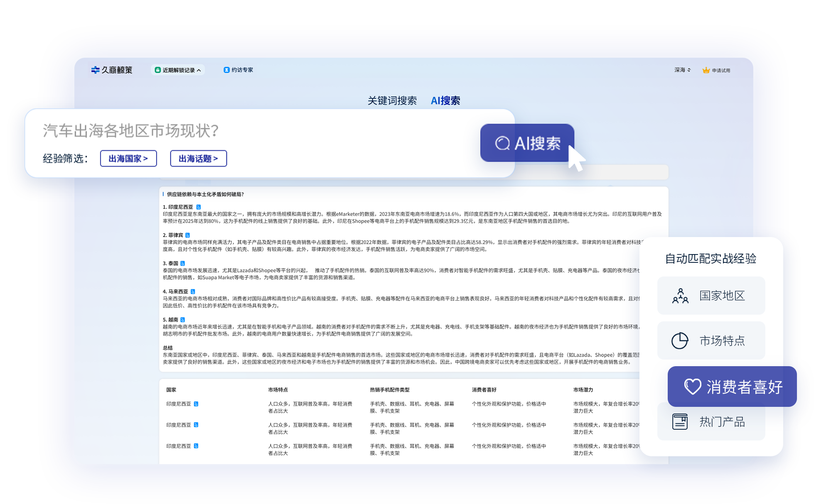The image size is (831, 504).
Task: Click the book icon beside 热门产品
Action: 680,422
